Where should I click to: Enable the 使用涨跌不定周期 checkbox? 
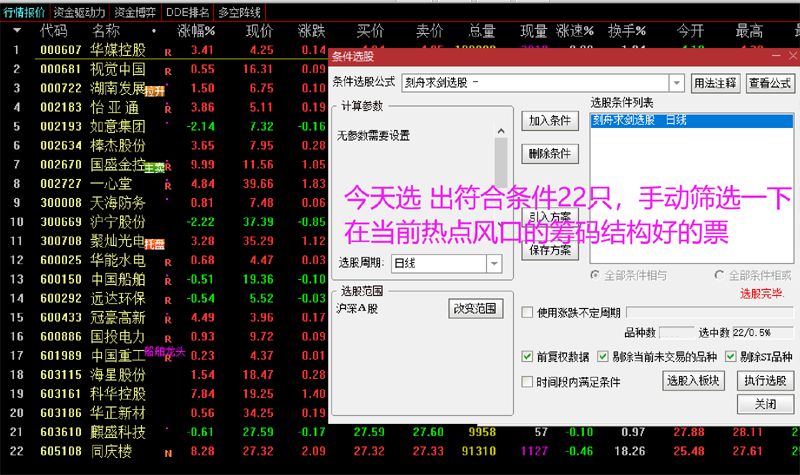(528, 313)
